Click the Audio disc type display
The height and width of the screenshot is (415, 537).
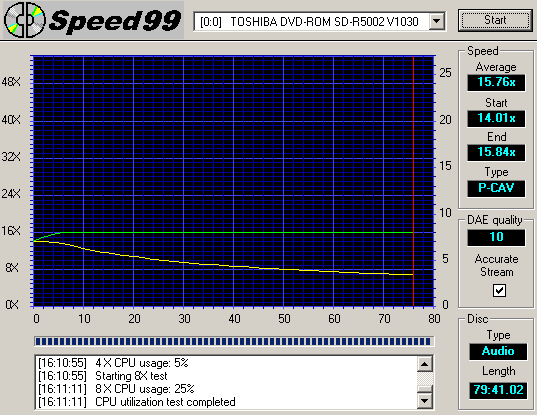(498, 351)
